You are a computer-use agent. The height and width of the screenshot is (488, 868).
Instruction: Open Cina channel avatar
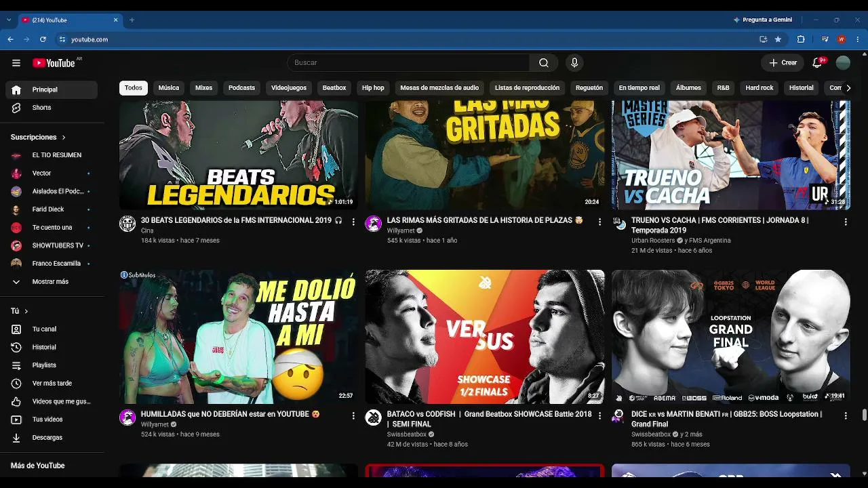coord(127,224)
